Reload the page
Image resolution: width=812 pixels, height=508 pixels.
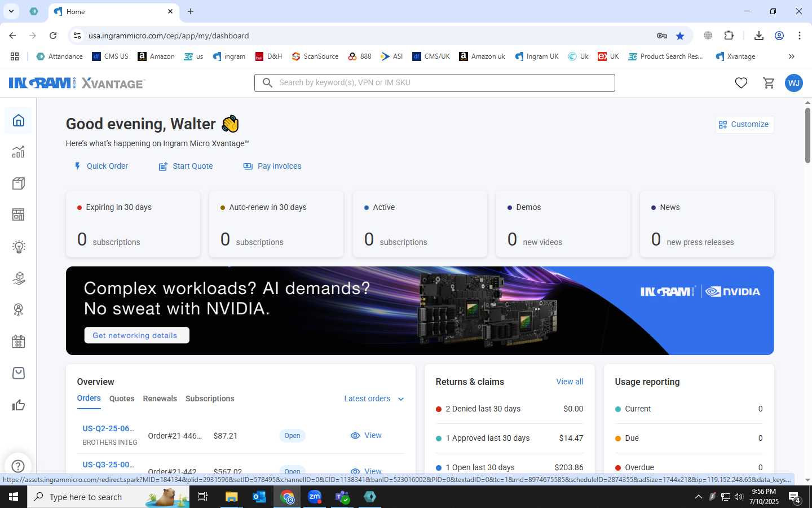tap(53, 36)
